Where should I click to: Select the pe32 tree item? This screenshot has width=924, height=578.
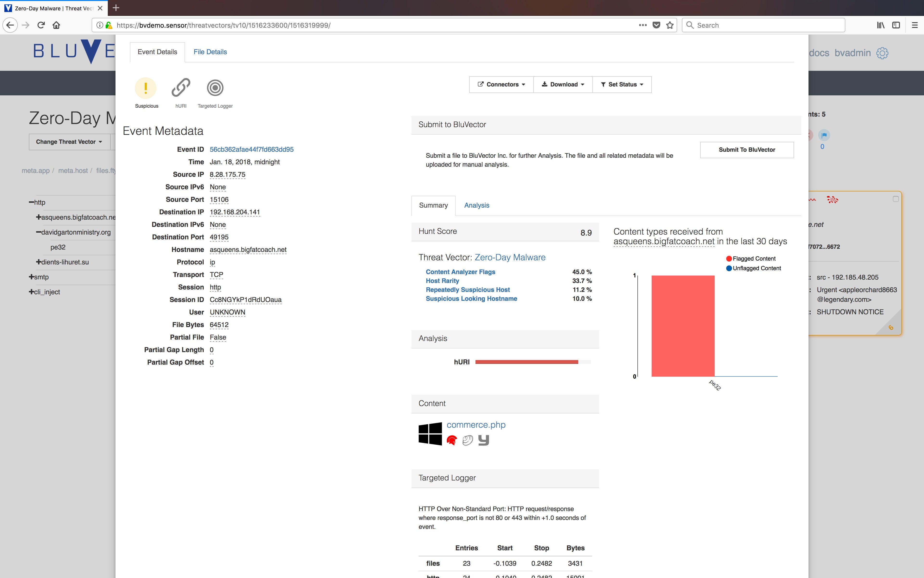click(x=58, y=247)
